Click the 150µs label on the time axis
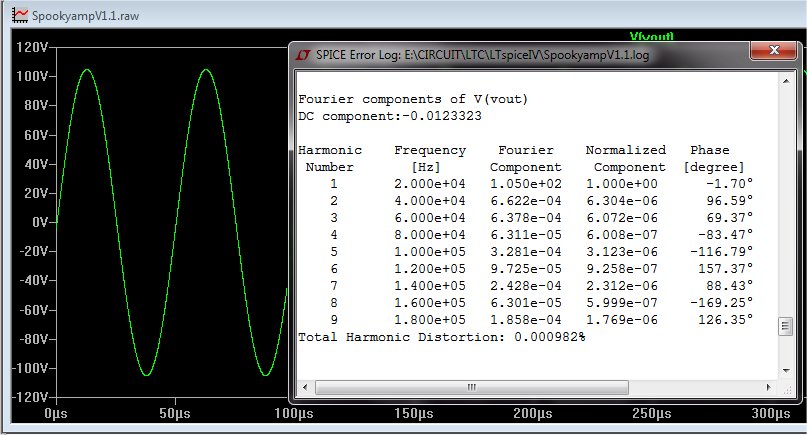Screen dimensions: 807x435 414,413
